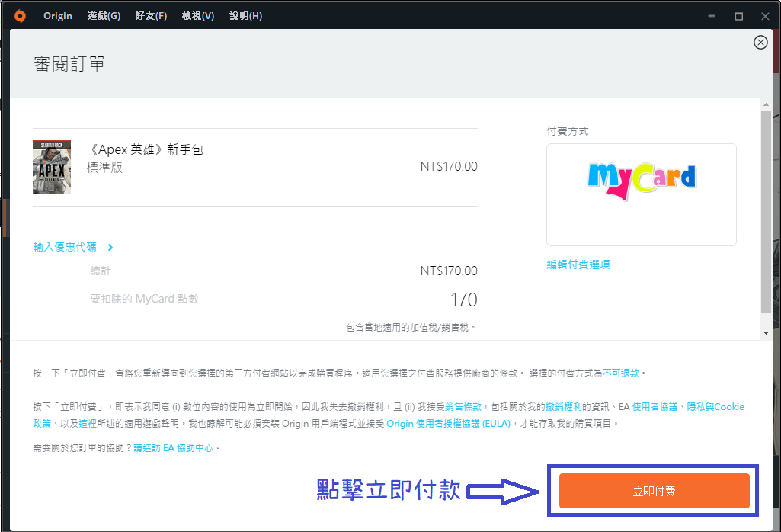Open the 遊戲(G) menu
Screen dimensions: 781x532
[104, 16]
